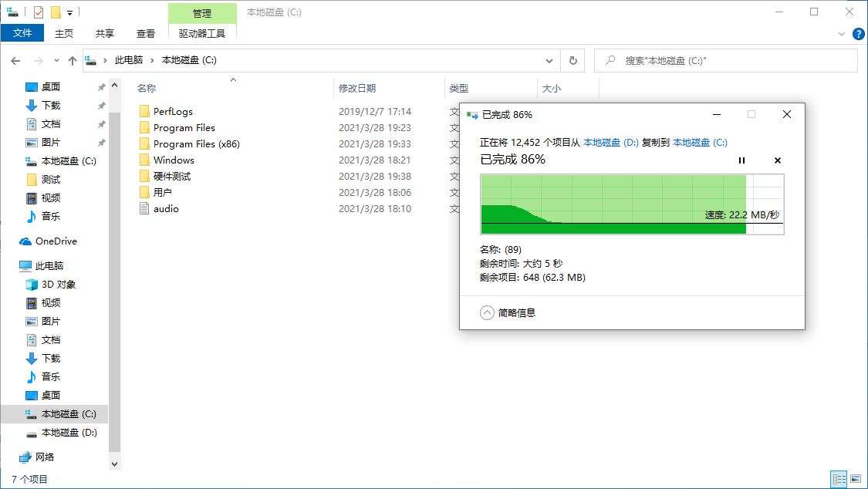Open pinned 下载 in quick access
Image resolution: width=868 pixels, height=489 pixels.
coord(50,105)
